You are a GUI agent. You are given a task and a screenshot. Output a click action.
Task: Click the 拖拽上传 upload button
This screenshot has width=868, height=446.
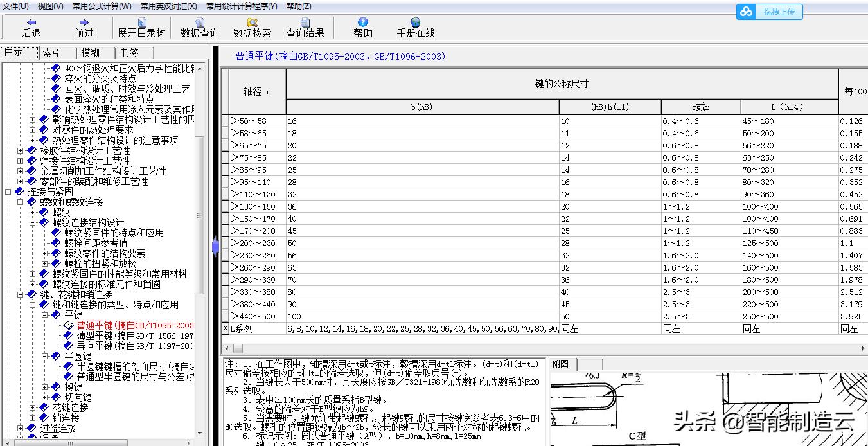[x=779, y=12]
